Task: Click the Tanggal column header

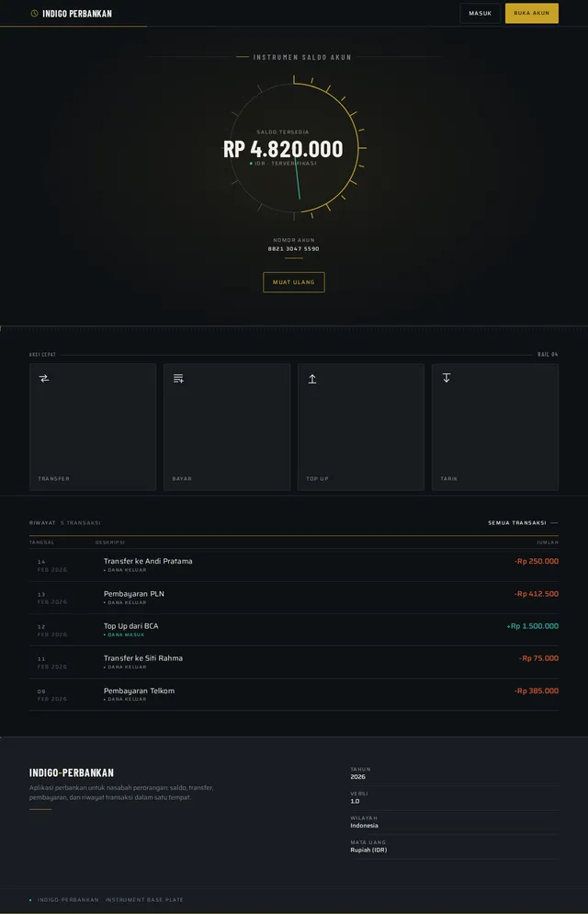Action: pyautogui.click(x=42, y=543)
